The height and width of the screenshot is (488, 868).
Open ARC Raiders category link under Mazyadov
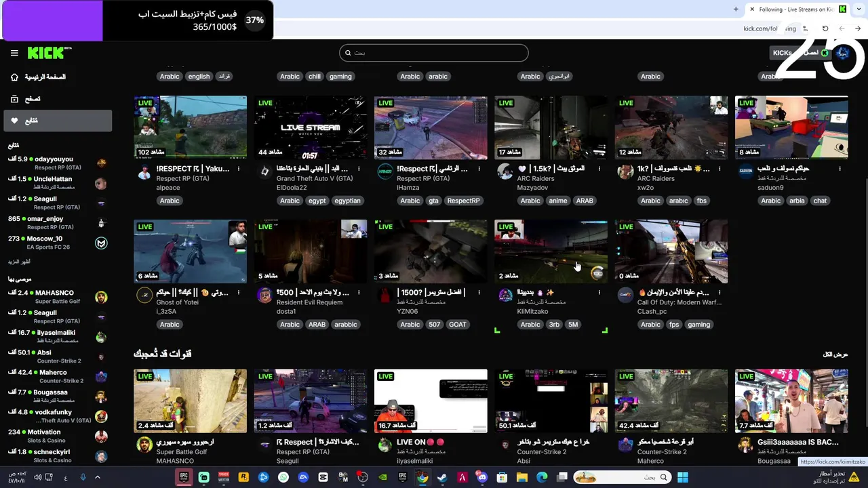pyautogui.click(x=536, y=179)
